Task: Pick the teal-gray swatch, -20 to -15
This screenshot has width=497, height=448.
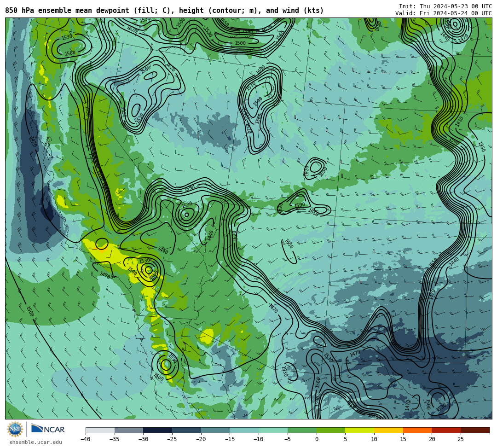Action: tap(215, 430)
